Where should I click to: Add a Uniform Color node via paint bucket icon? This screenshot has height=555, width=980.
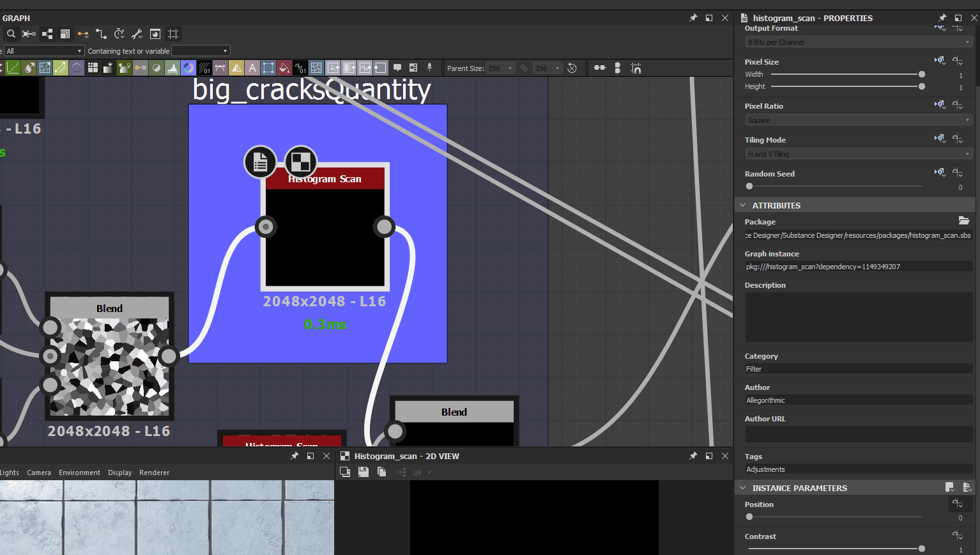click(x=284, y=68)
